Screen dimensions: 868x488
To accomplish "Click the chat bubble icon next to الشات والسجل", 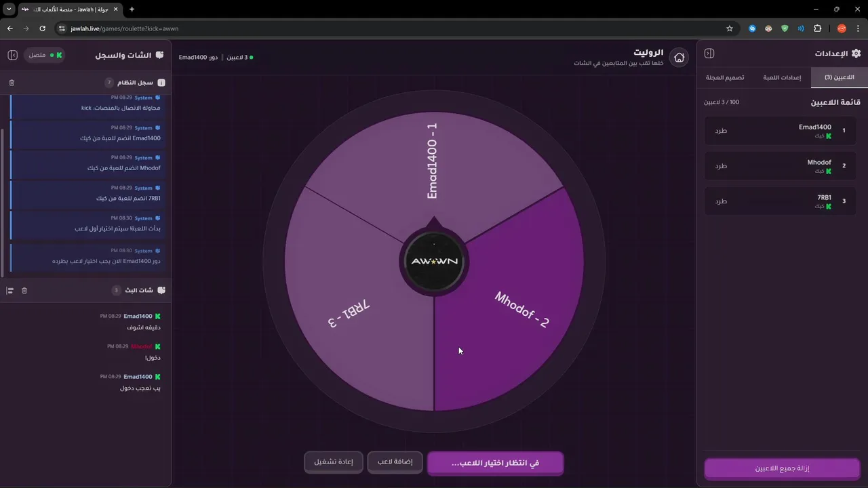I will (x=160, y=55).
